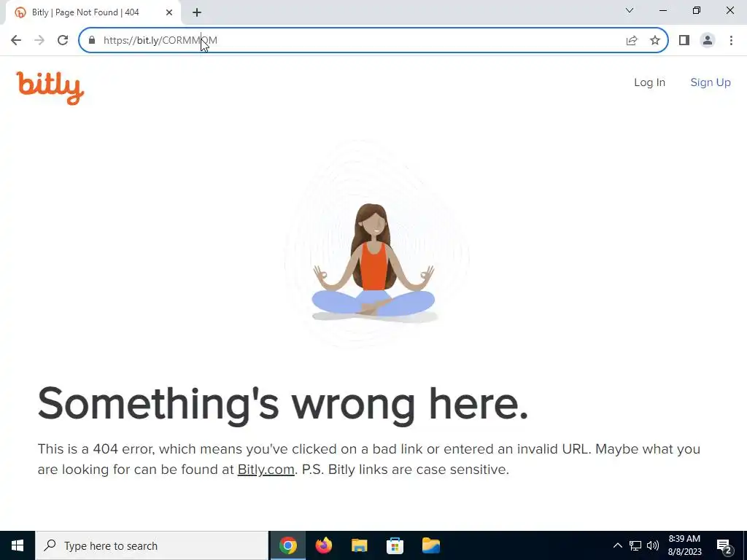Share this page icon in address bar

(632, 41)
